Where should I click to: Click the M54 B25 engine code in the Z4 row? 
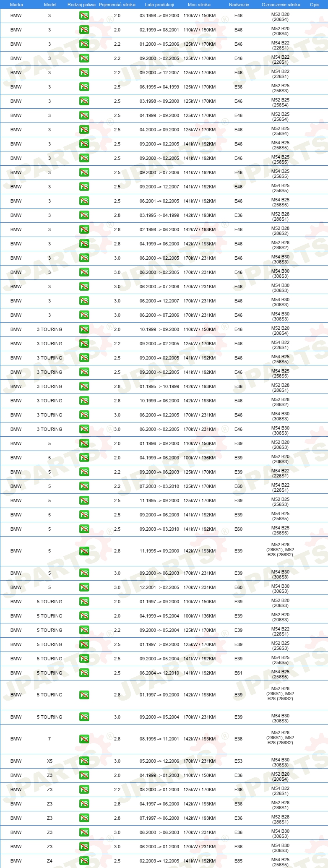click(x=280, y=862)
